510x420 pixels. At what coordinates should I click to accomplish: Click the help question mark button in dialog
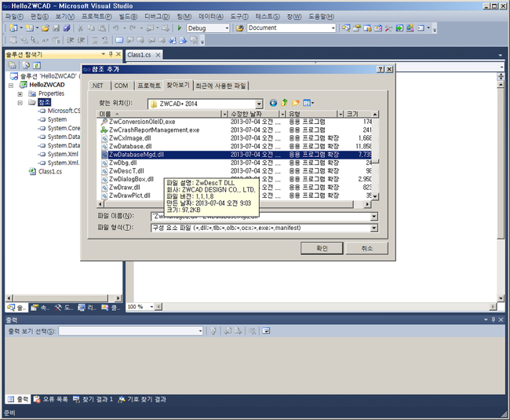coord(381,69)
